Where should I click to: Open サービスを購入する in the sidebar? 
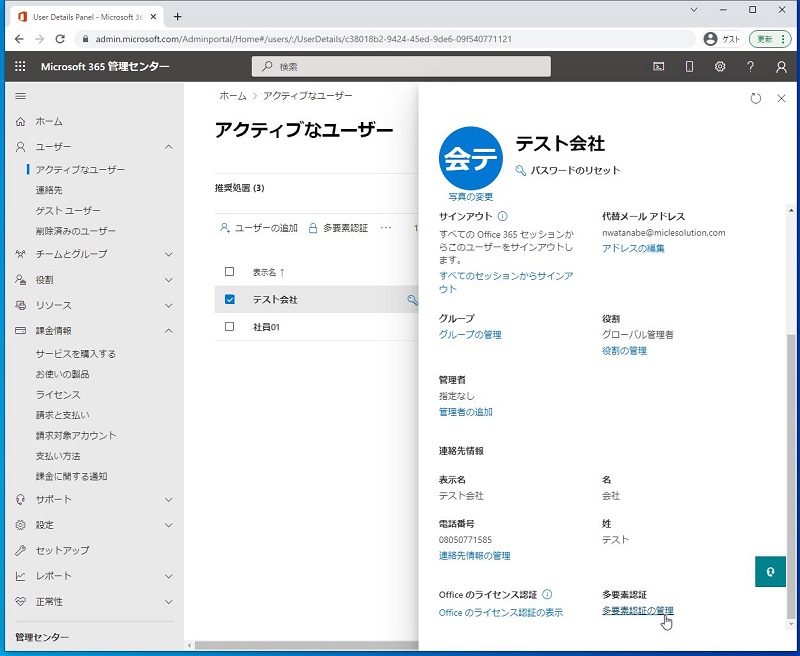point(76,354)
